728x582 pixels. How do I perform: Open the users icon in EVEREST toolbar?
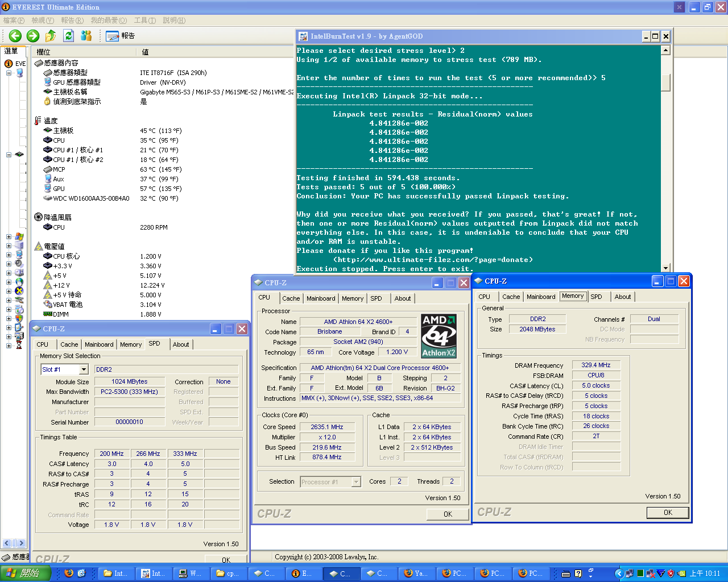86,36
